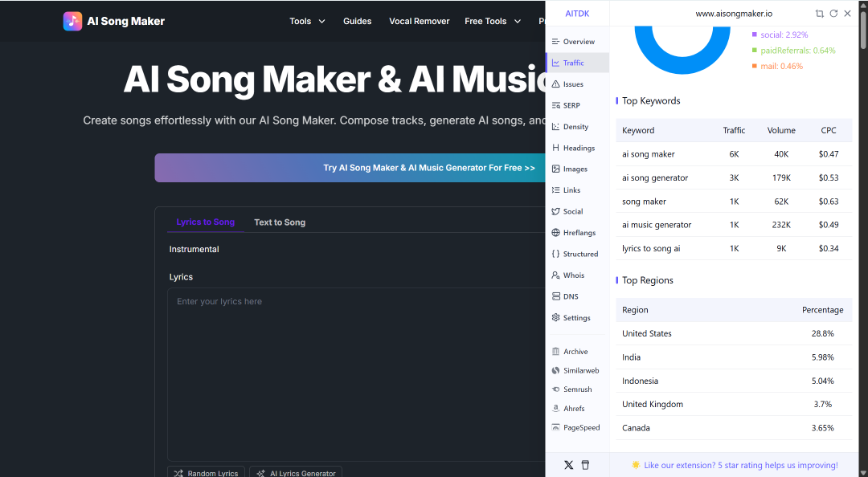This screenshot has height=477, width=868.
Task: Select the Traffic sidebar item
Action: [577, 63]
